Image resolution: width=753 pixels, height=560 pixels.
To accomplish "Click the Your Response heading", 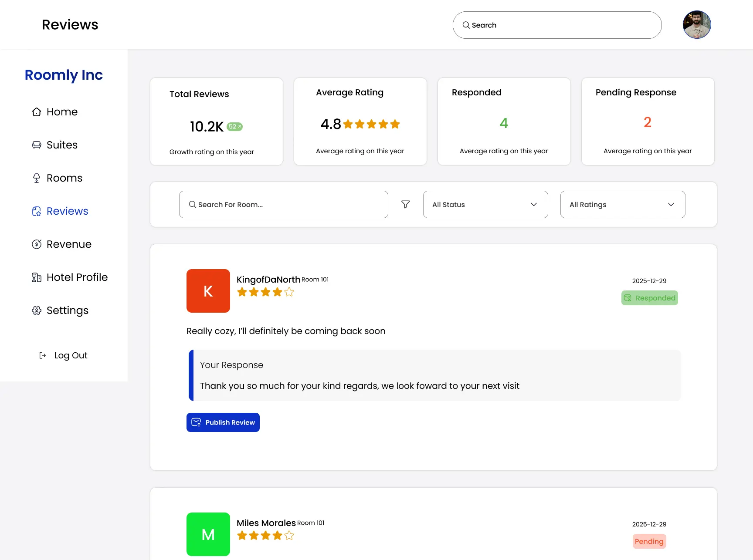I will (x=232, y=365).
